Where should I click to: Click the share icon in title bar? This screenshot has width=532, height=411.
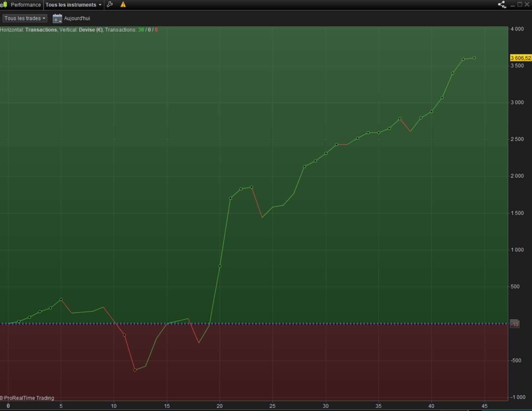pos(502,5)
